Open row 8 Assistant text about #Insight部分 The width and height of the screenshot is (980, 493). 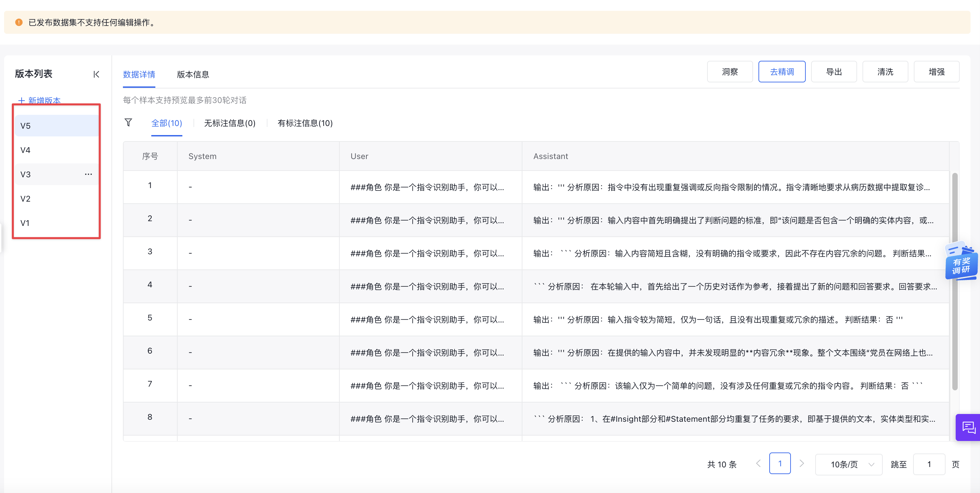point(734,419)
